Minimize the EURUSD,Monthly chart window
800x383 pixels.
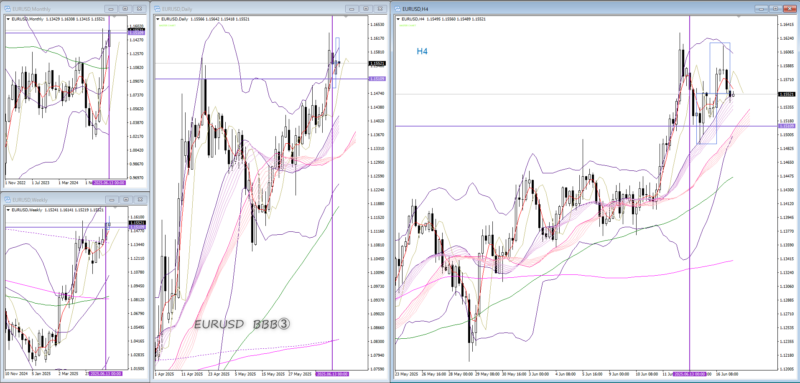[111, 9]
